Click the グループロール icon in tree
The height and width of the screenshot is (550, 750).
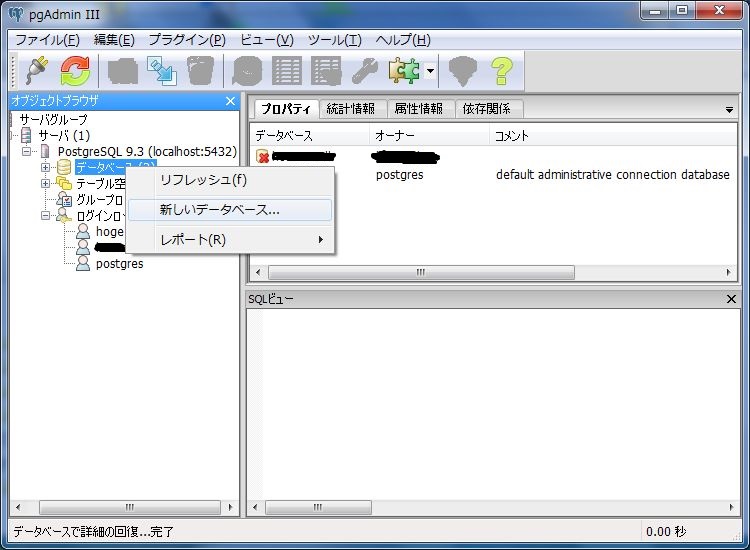coord(64,199)
